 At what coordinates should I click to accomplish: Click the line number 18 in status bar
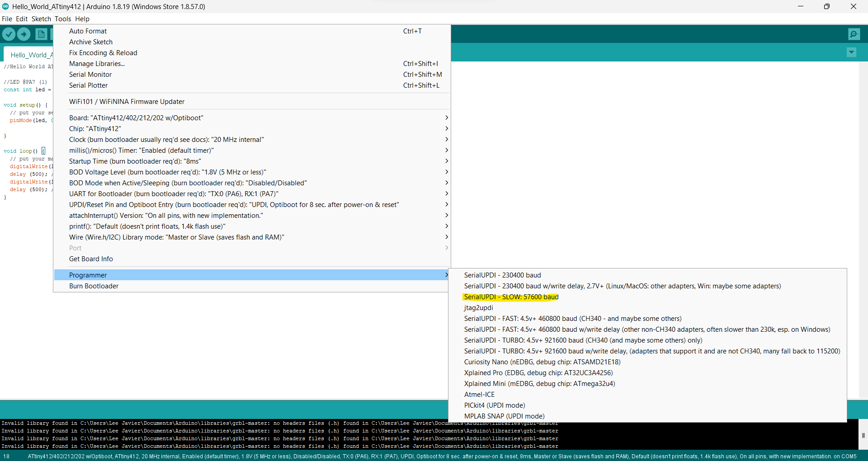coord(6,456)
